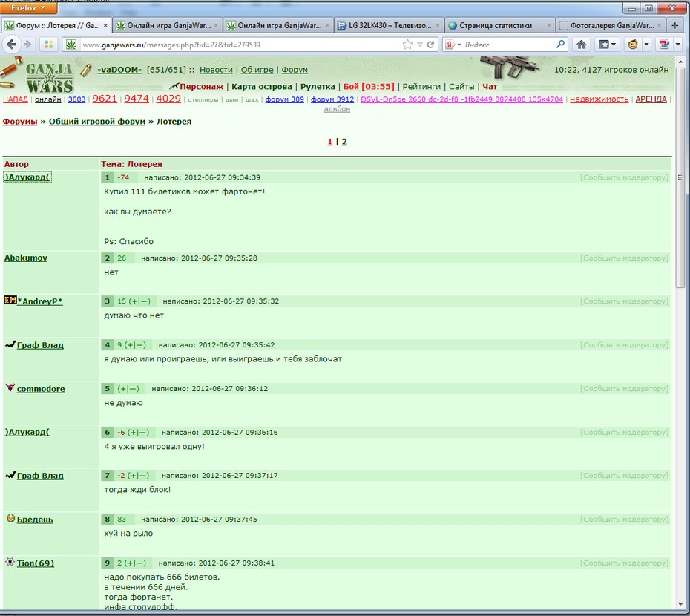Close the Страница статистики tab
This screenshot has width=690, height=616.
tap(548, 26)
